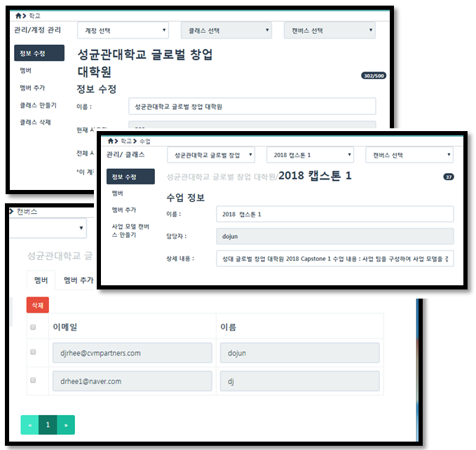The width and height of the screenshot is (476, 450).
Task: Click 학교 breadcrumb link in class window
Action: pyautogui.click(x=126, y=141)
